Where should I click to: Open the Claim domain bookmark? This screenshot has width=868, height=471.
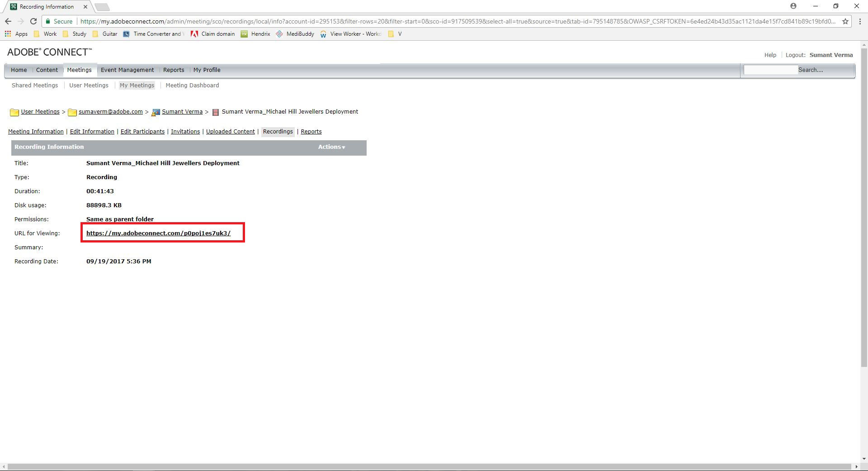(213, 34)
